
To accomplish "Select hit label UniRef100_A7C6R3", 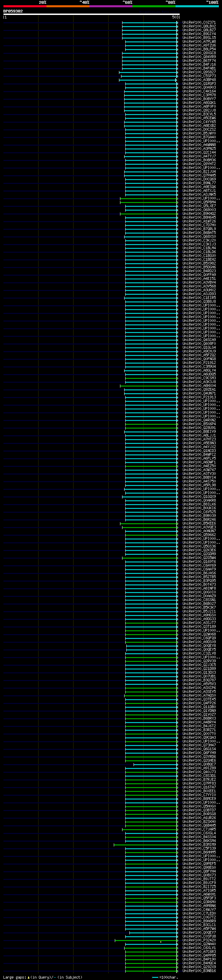I will click(x=199, y=951).
